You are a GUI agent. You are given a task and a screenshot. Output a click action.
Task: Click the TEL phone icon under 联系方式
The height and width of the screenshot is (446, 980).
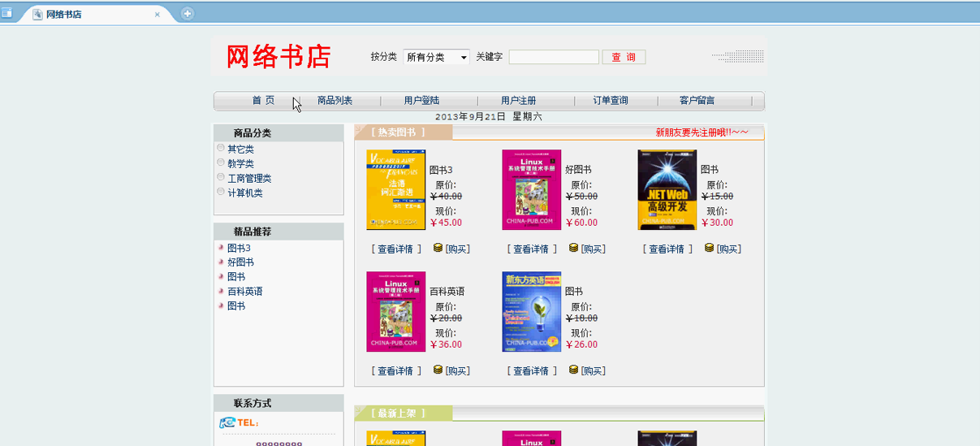227,422
